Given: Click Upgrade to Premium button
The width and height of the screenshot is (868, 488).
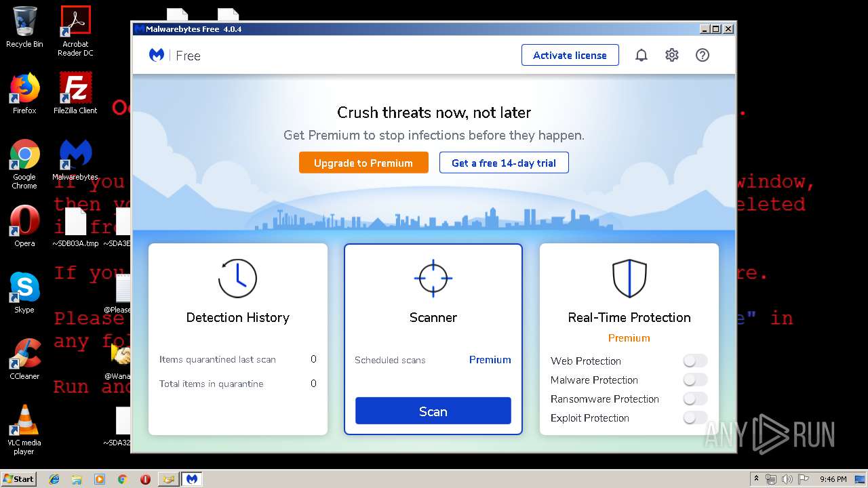Looking at the screenshot, I should (x=363, y=163).
